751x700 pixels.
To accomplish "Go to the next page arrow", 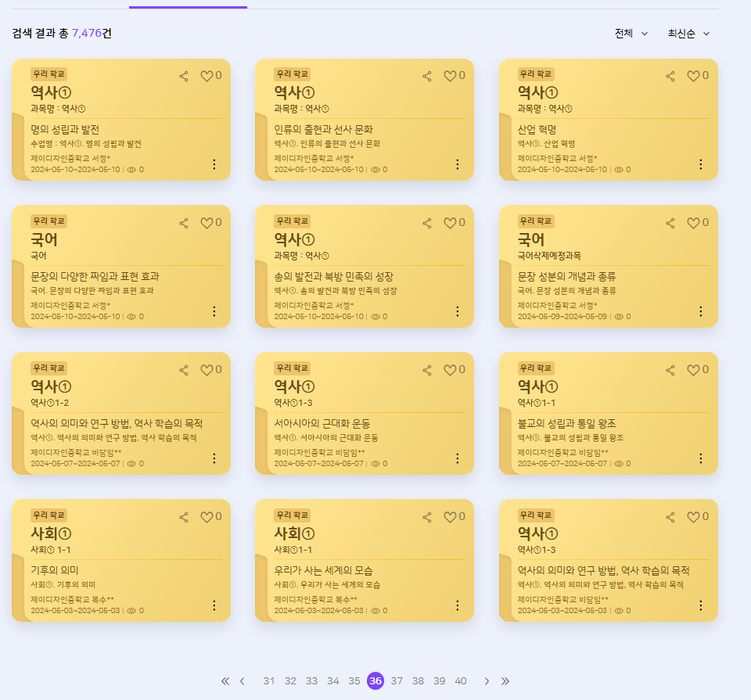I will pos(487,681).
